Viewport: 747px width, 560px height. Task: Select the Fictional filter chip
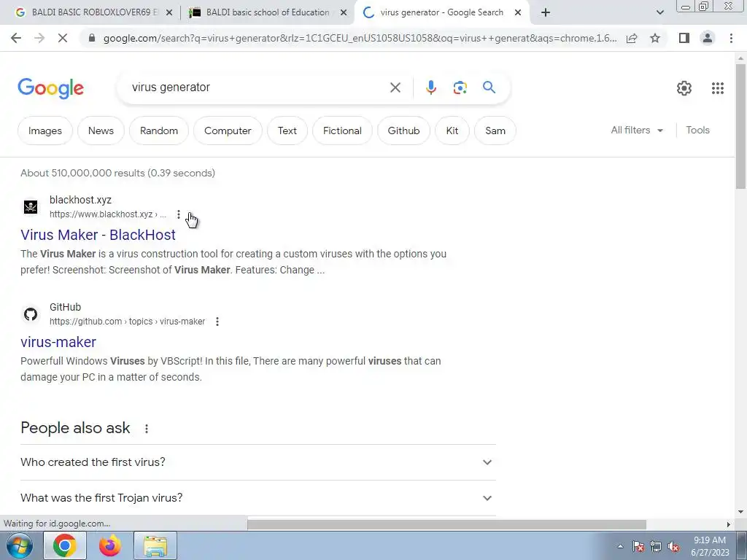pyautogui.click(x=342, y=131)
